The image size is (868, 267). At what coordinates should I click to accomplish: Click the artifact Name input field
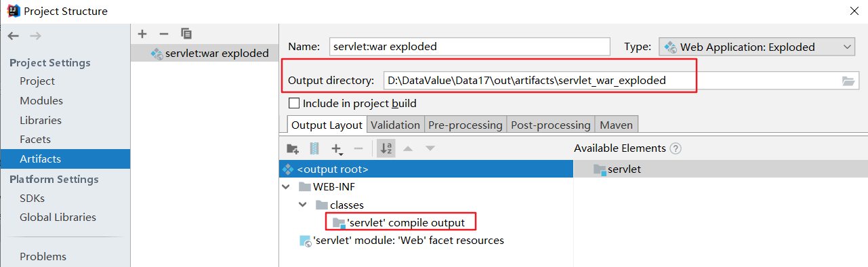pyautogui.click(x=470, y=47)
